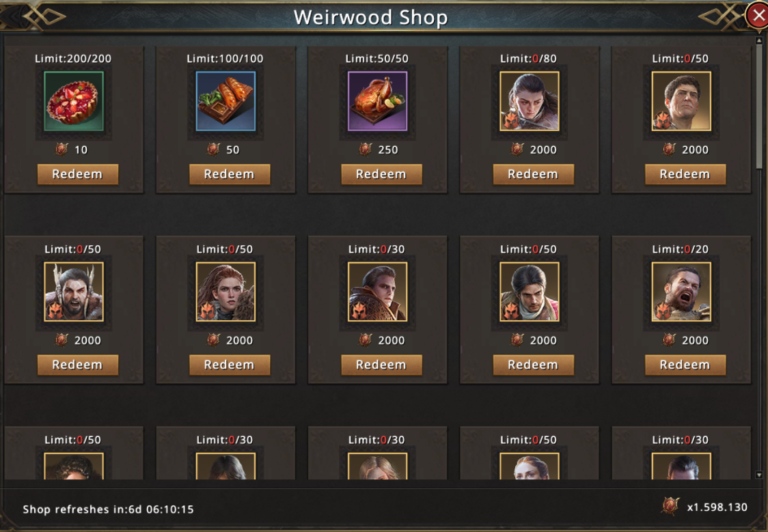Screen dimensions: 768x532
Task: Click the weirwood currency icon beside x1.598.130
Action: pos(670,506)
